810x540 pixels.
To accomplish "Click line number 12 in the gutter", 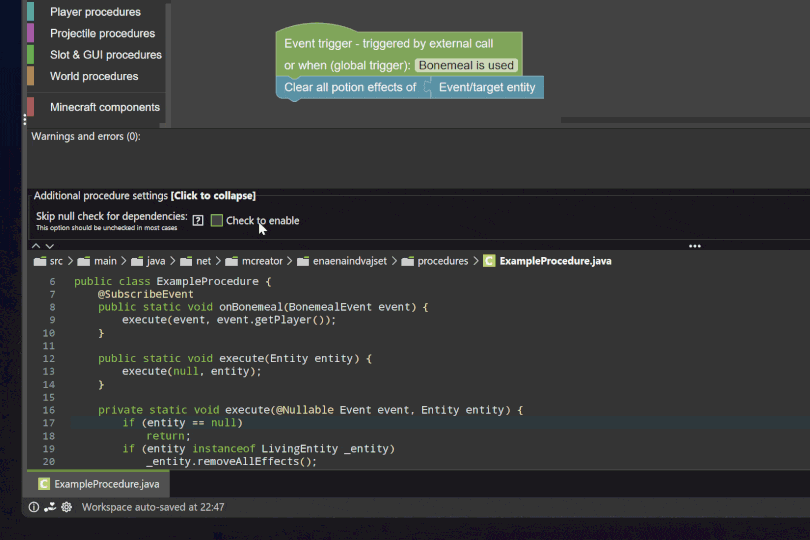I will tap(49, 359).
